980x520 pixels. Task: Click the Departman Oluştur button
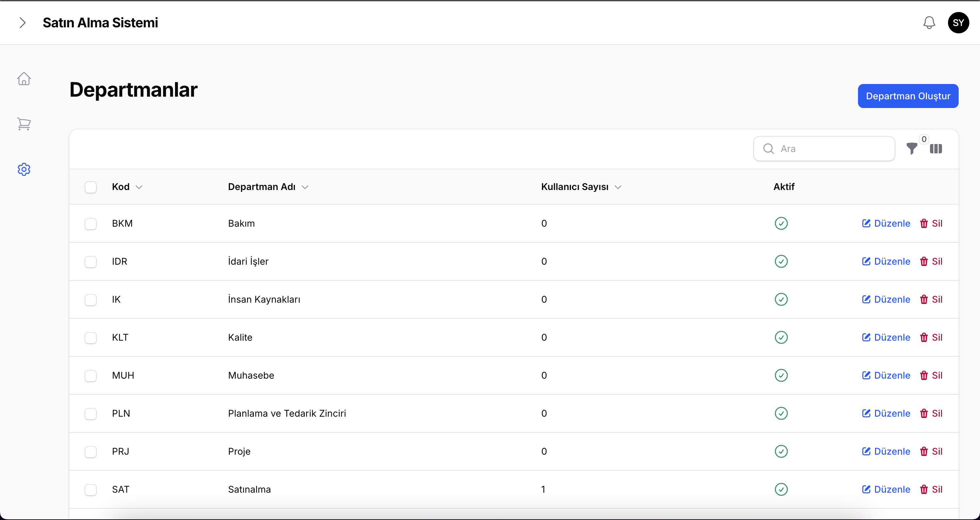coord(908,96)
